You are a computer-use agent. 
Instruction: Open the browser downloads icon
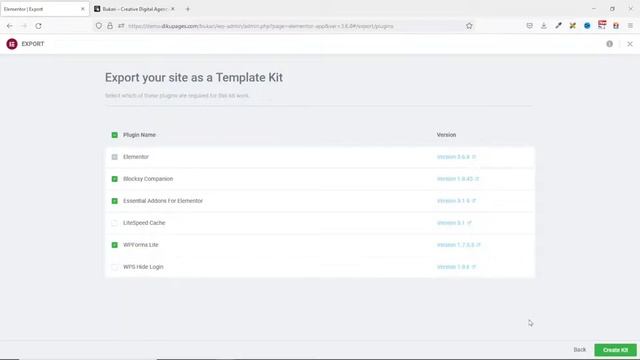pyautogui.click(x=544, y=26)
